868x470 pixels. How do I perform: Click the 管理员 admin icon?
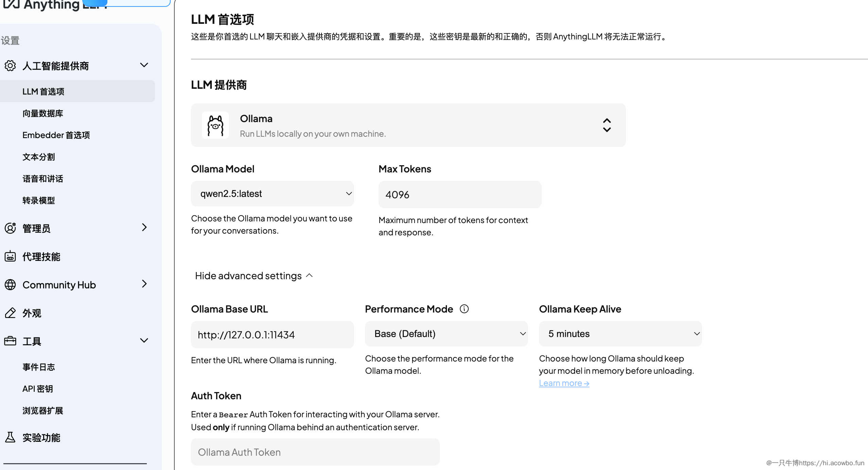pyautogui.click(x=10, y=228)
